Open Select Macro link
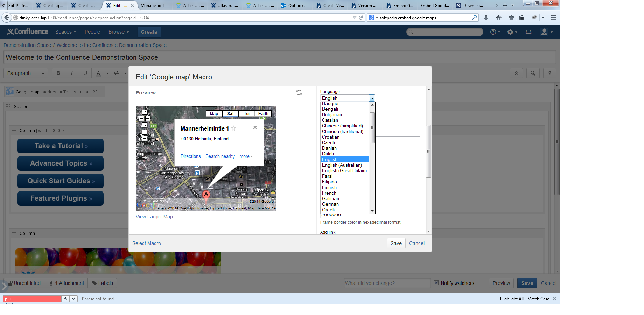 coord(147,243)
